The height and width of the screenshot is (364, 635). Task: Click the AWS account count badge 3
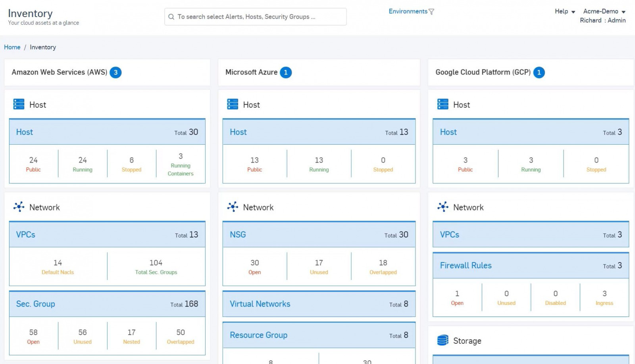pos(115,73)
